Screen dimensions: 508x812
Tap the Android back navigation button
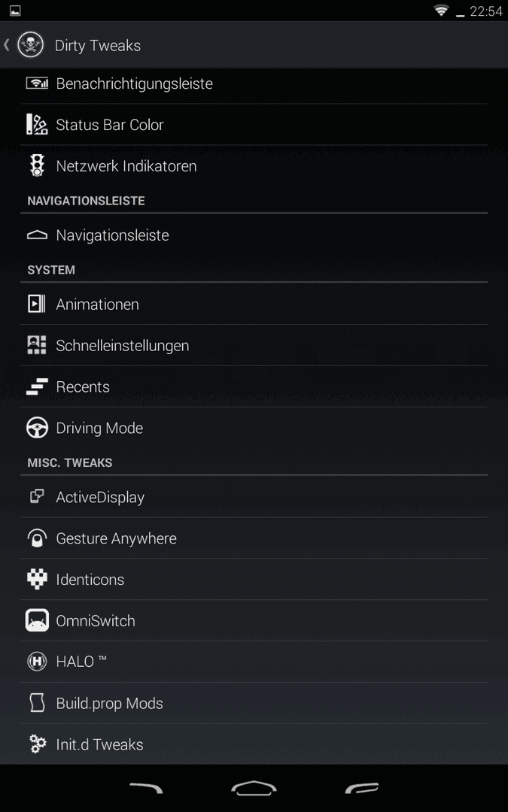(146, 788)
